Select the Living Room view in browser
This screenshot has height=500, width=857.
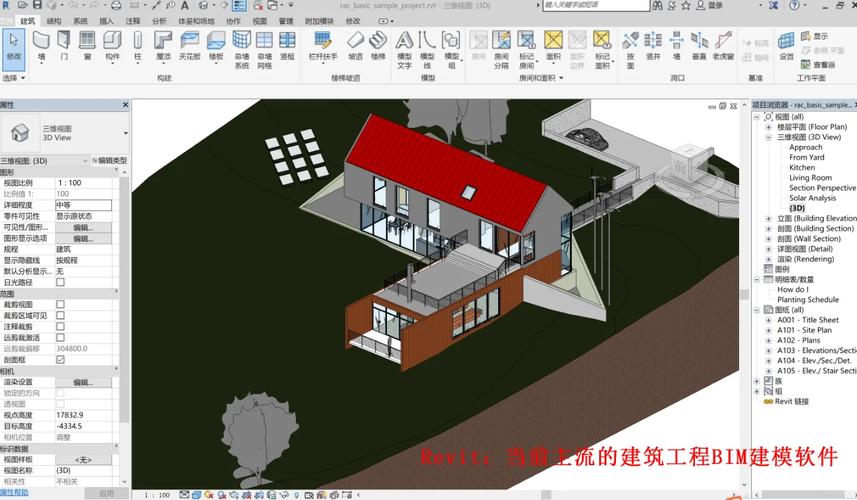point(810,178)
